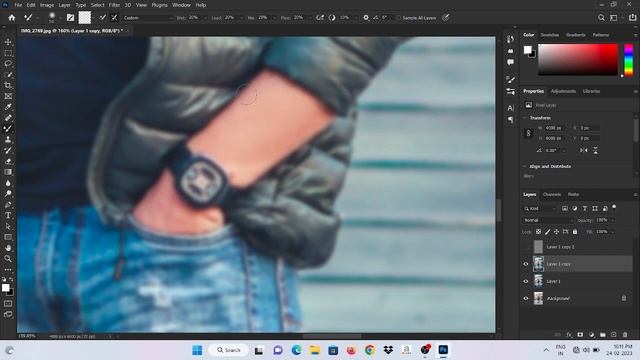The image size is (640, 360).
Task: Click the Windows Start button
Action: 197,350
